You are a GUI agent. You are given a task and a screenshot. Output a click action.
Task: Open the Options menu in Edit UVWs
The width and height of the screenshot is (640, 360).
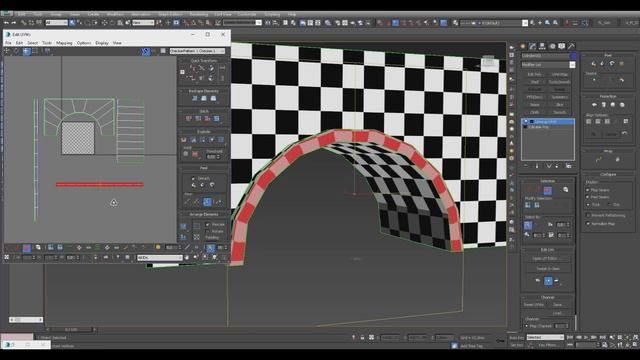pyautogui.click(x=84, y=43)
